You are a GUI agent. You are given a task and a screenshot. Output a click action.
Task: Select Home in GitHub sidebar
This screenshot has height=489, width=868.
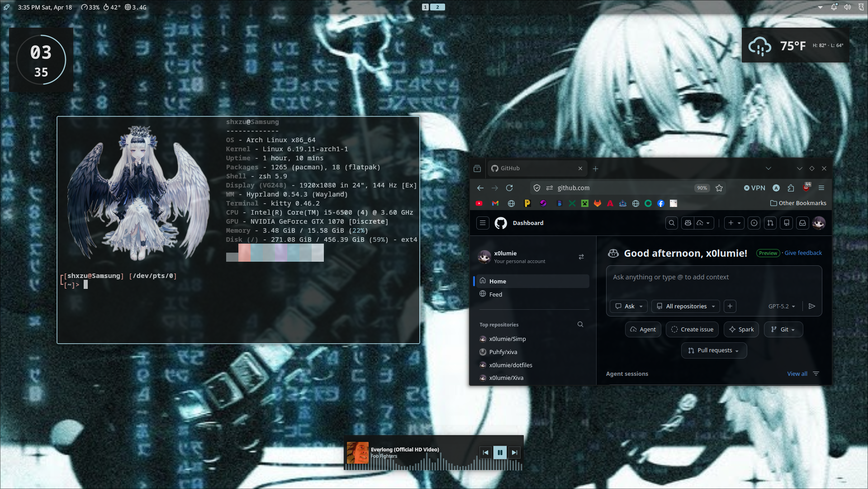point(532,281)
